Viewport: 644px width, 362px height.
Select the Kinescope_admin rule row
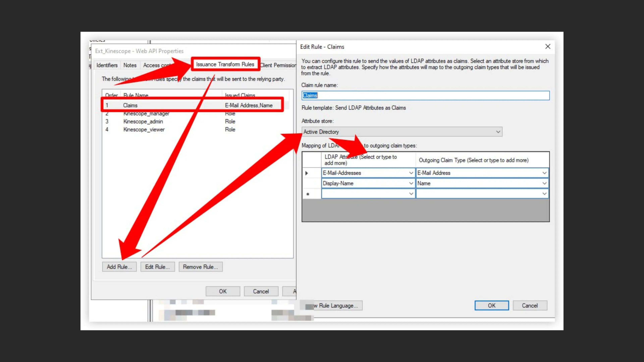point(143,121)
